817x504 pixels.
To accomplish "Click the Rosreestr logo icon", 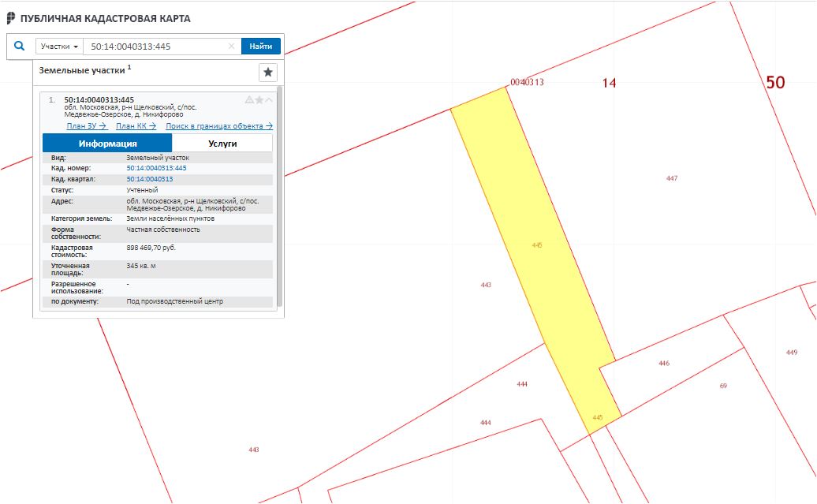I will click(x=11, y=18).
